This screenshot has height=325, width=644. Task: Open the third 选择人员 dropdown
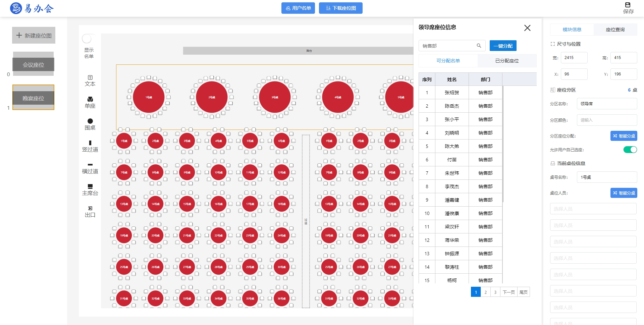tap(593, 241)
